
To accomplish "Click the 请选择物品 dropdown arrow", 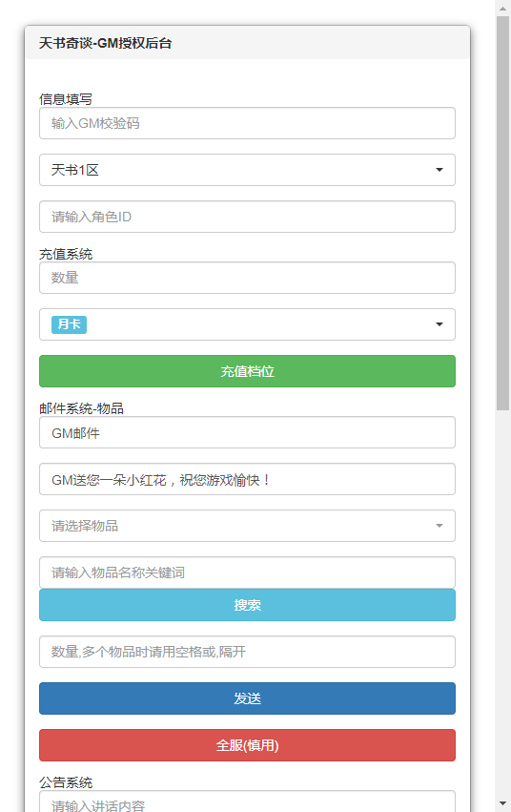I will [x=439, y=526].
